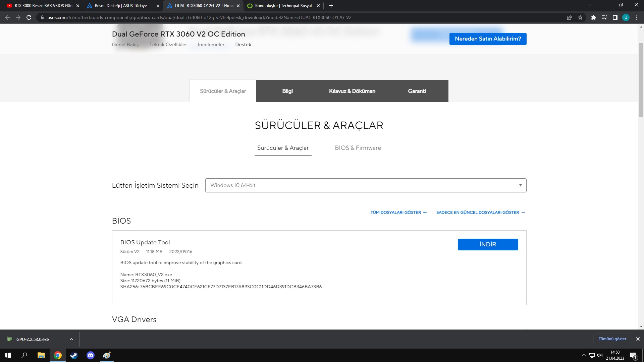Collapse to SADECE EN GÜNCEL DOSYALARI GÖSTER
Image resolution: width=644 pixels, height=362 pixels.
point(480,213)
